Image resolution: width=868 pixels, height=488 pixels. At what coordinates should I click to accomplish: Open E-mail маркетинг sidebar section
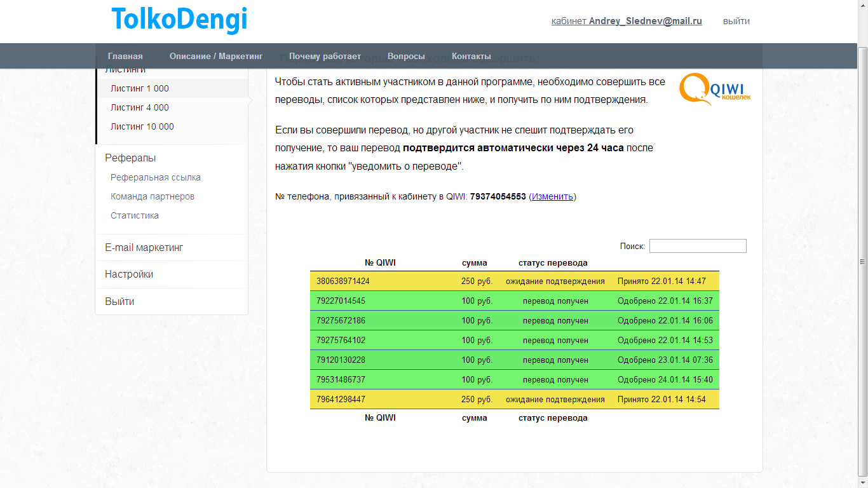pos(144,247)
